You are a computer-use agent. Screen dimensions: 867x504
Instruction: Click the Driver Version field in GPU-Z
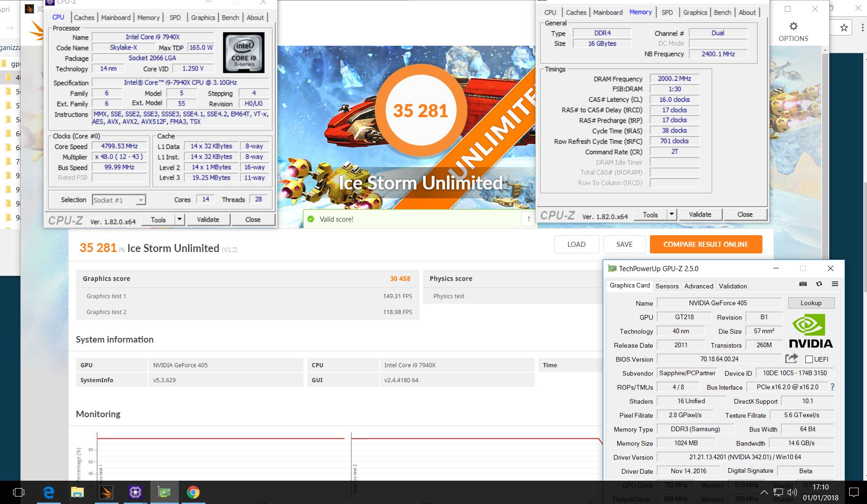click(745, 457)
